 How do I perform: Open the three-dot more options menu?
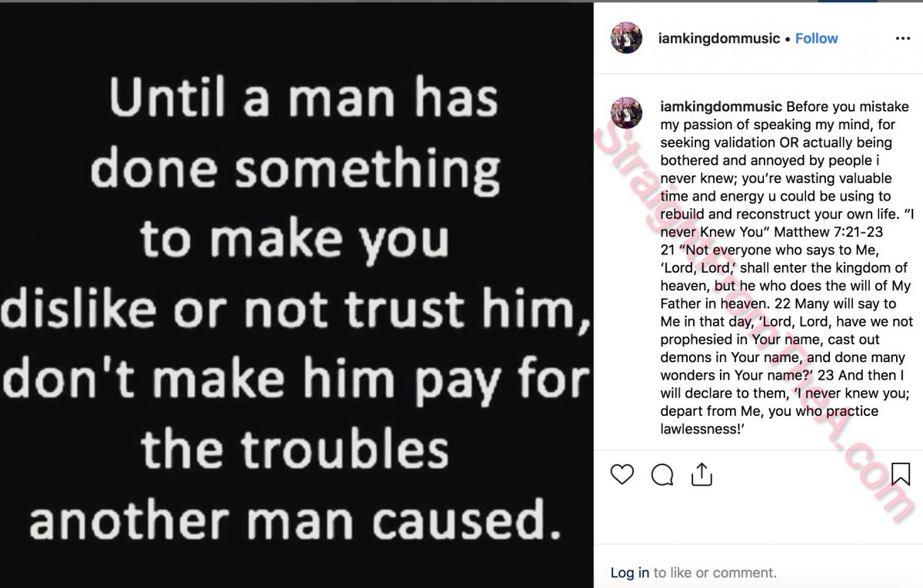902,38
